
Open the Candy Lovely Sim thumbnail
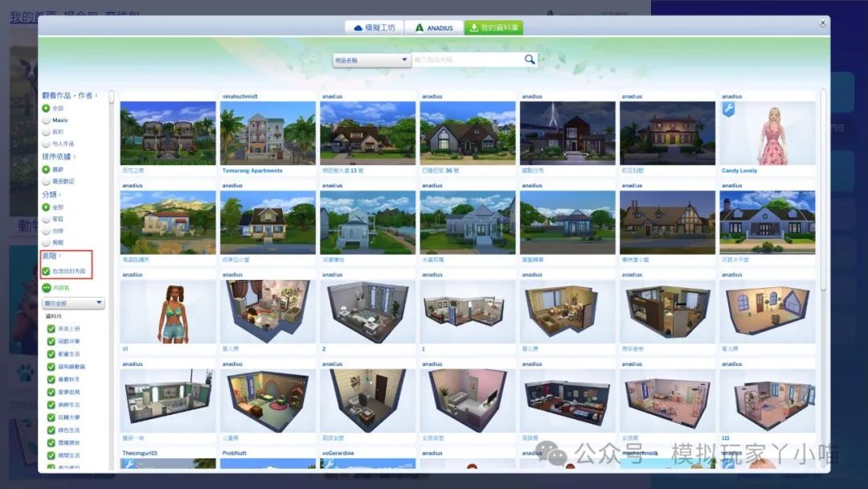768,133
